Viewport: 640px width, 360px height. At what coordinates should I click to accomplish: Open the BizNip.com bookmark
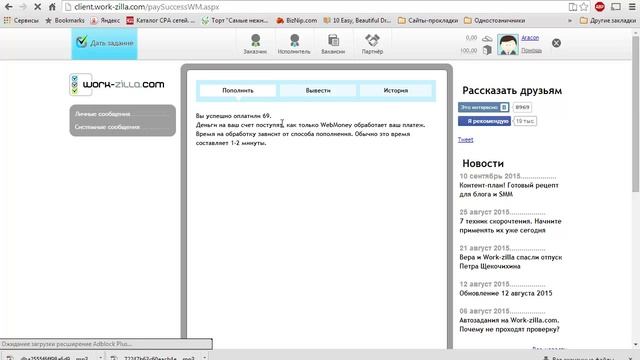[297, 20]
